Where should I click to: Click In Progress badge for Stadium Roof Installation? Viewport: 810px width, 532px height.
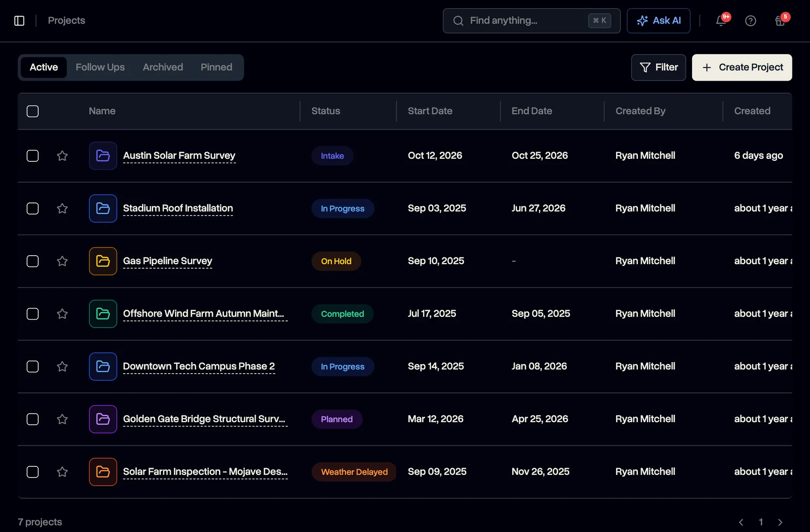click(343, 209)
